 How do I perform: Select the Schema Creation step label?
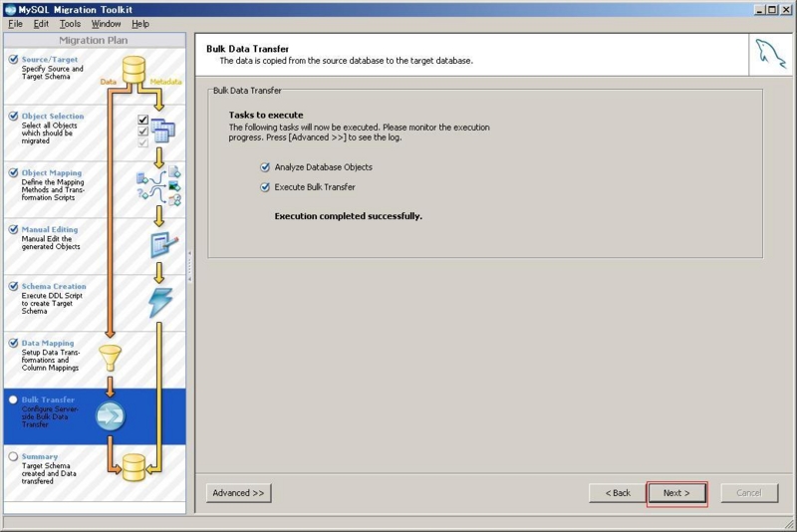click(54, 287)
